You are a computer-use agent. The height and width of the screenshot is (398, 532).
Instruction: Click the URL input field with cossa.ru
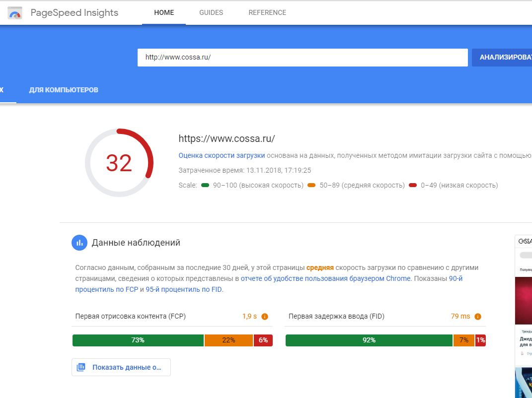[303, 57]
